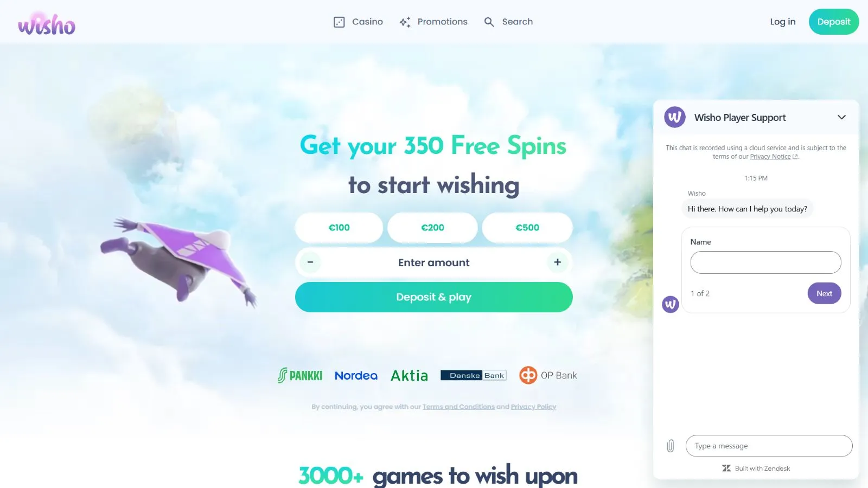Viewport: 868px width, 488px height.
Task: Click the Deposit button in header
Action: [x=834, y=22]
